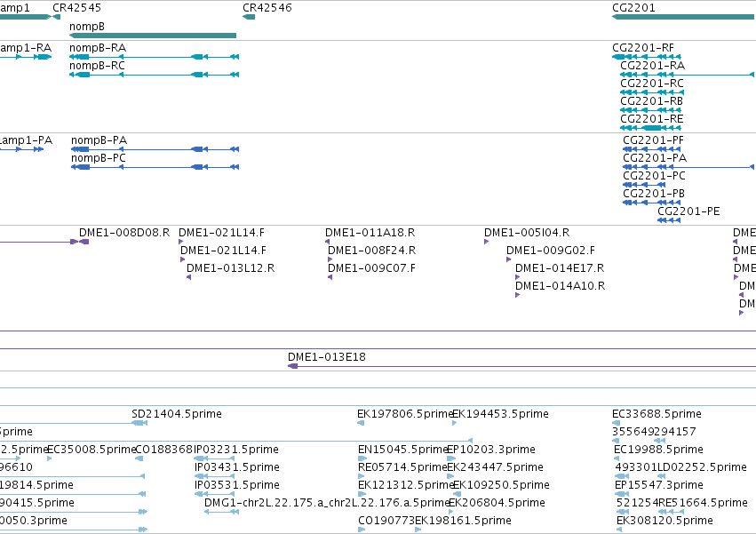Click SD21404.5prime EST label
Image resolution: width=756 pixels, height=534 pixels.
[177, 414]
